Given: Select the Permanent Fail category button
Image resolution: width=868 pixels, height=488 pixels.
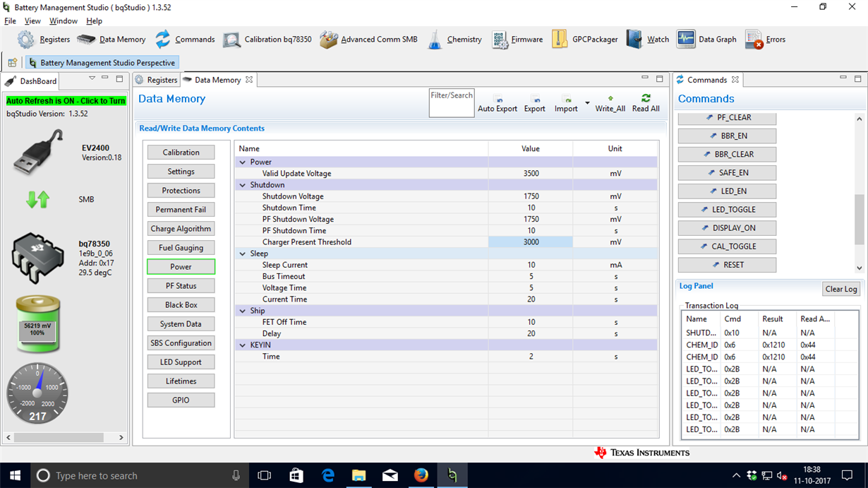Looking at the screenshot, I should coord(181,210).
